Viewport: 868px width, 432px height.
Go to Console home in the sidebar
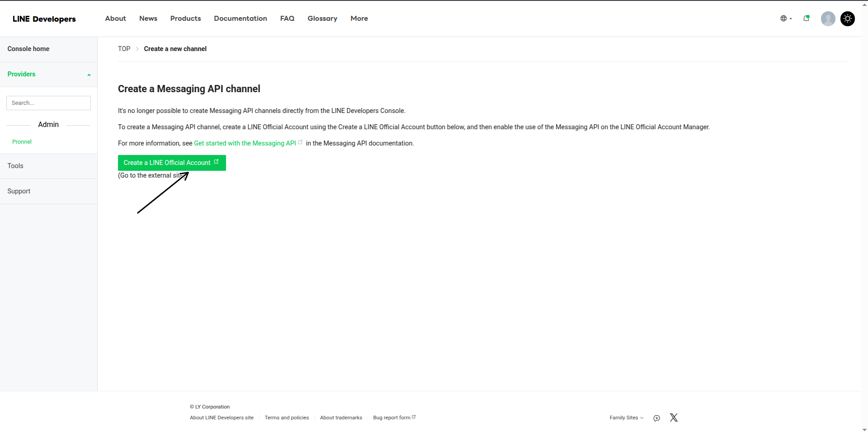[x=48, y=49]
